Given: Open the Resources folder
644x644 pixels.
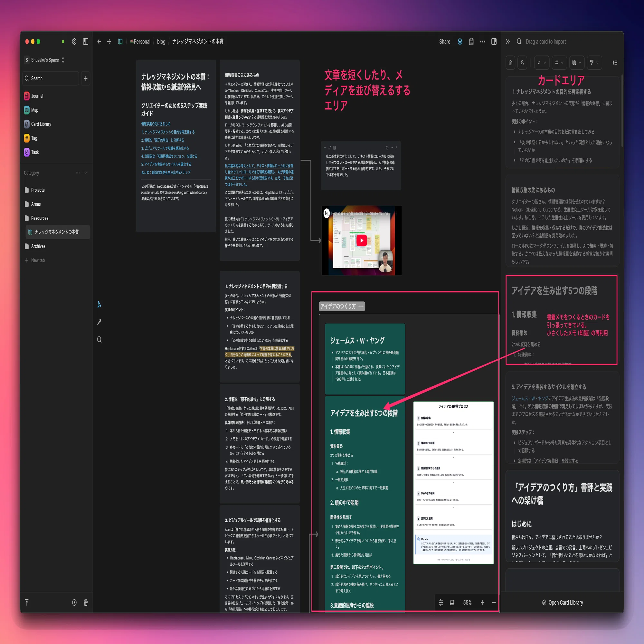Looking at the screenshot, I should [x=36, y=218].
